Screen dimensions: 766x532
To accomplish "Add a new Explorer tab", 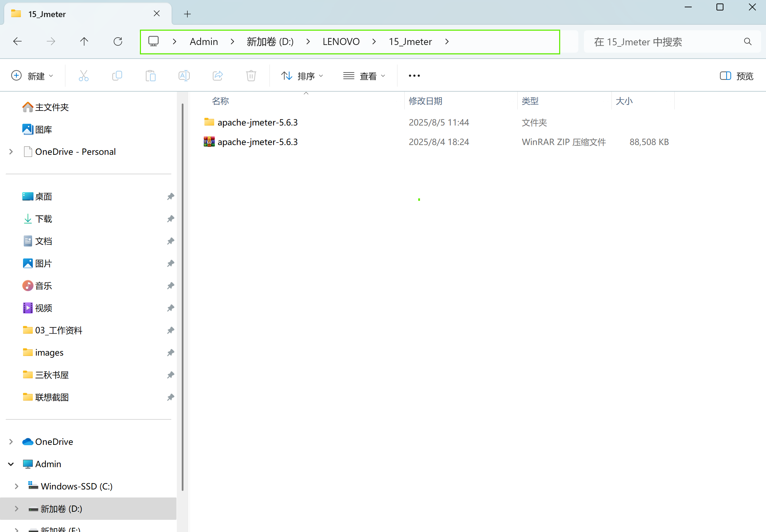I will click(187, 14).
